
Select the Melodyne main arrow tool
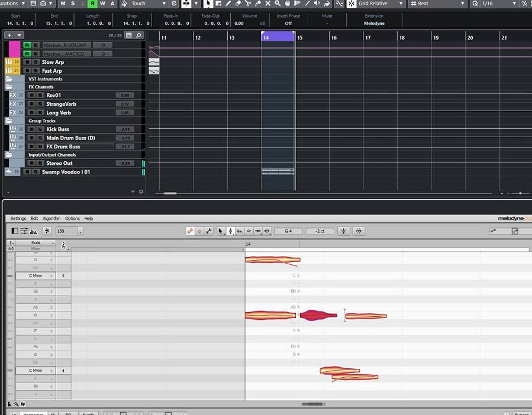coord(220,231)
